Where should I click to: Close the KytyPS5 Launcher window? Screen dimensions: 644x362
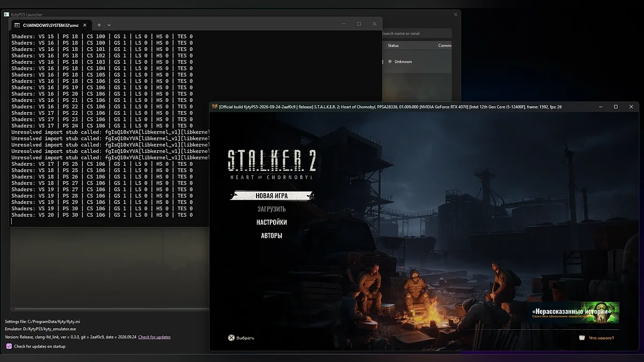pyautogui.click(x=456, y=14)
